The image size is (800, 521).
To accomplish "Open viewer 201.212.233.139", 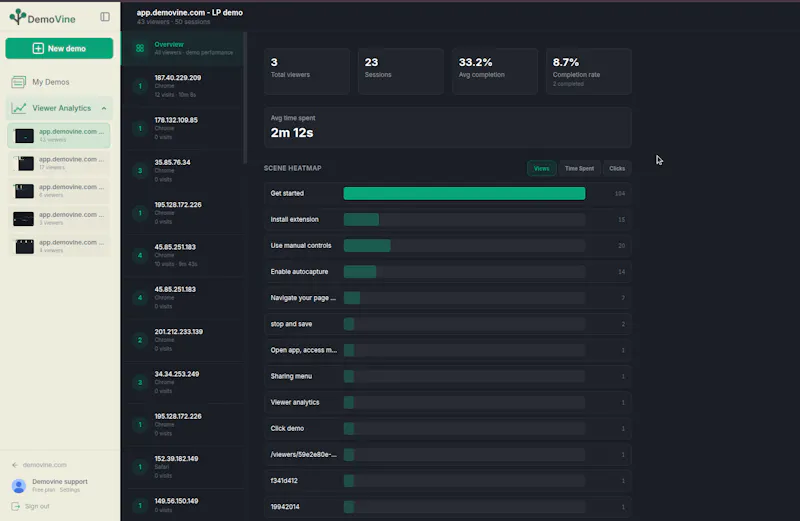I will [184, 340].
